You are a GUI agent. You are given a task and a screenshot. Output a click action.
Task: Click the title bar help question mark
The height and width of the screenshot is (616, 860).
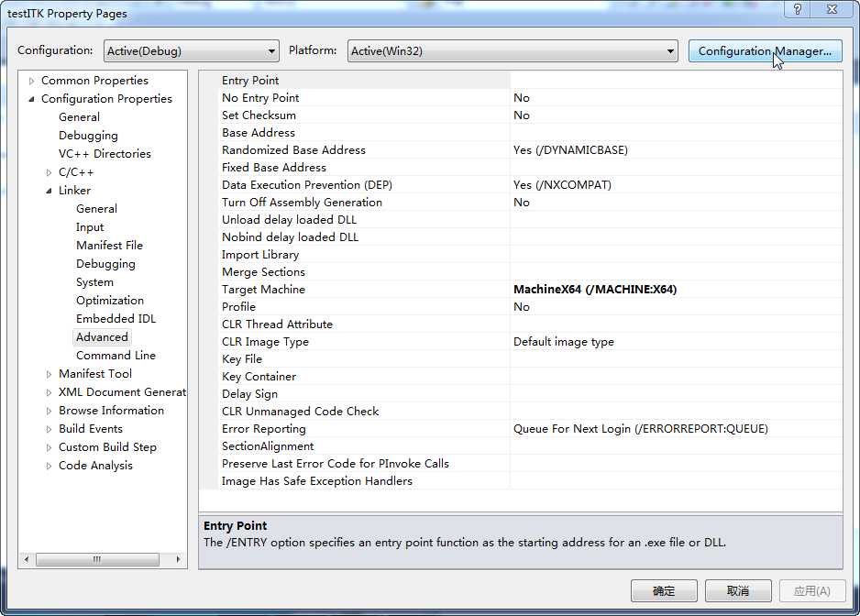coord(798,9)
